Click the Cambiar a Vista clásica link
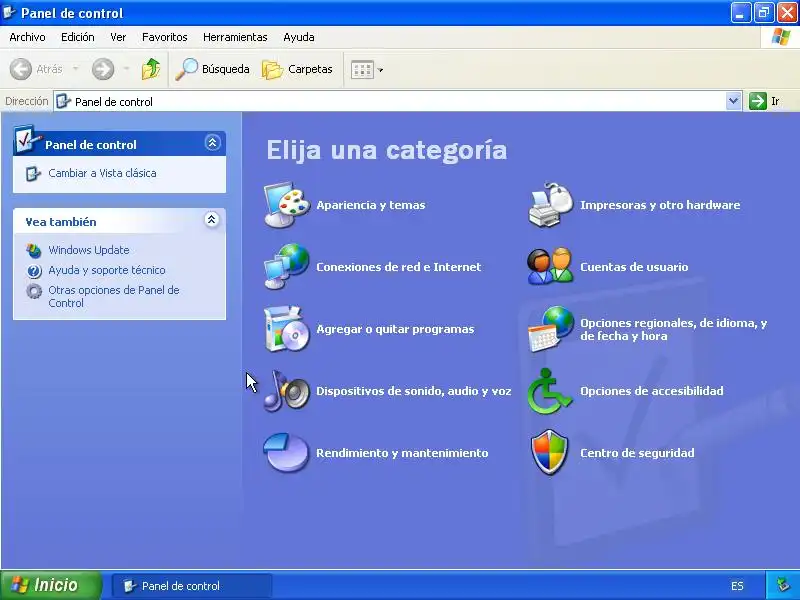800x600 pixels. (x=102, y=173)
